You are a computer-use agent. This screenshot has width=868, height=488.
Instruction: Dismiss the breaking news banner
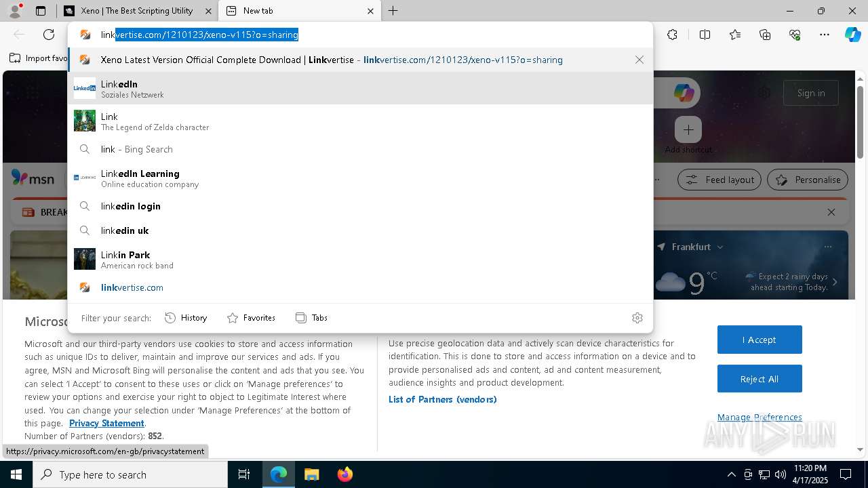[831, 212]
